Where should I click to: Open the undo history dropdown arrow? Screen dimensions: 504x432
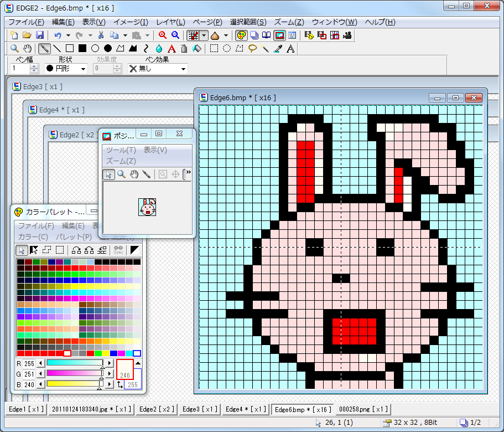pos(68,35)
